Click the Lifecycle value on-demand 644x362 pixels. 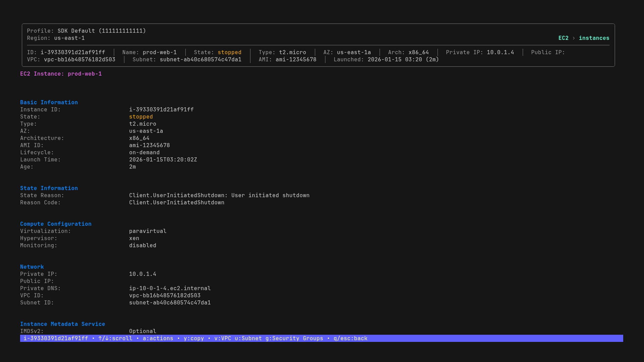144,153
